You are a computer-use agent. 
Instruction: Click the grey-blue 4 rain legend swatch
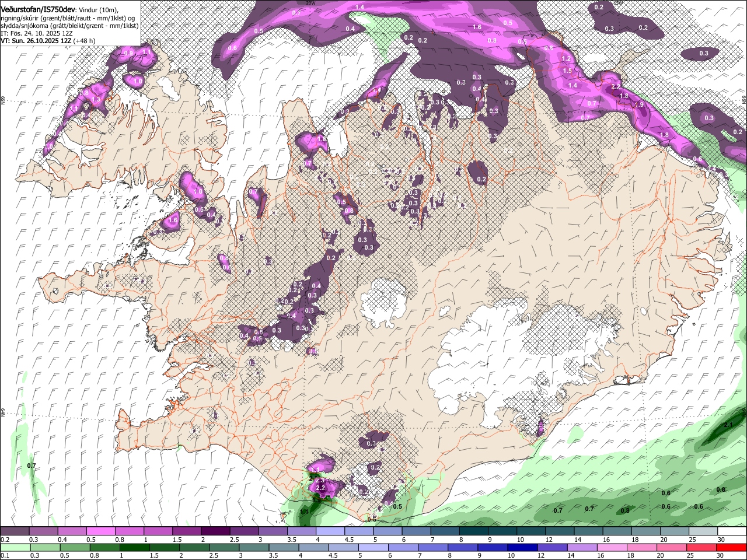[314, 547]
